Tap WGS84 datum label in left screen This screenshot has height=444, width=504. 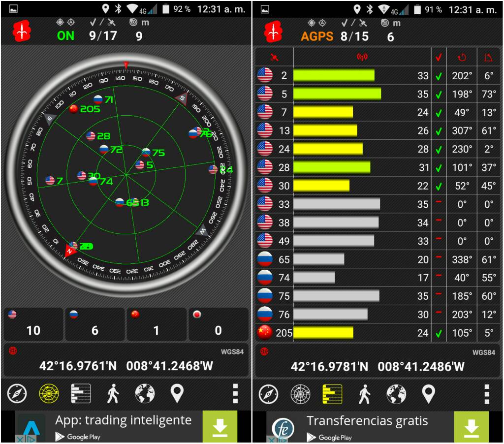point(232,352)
